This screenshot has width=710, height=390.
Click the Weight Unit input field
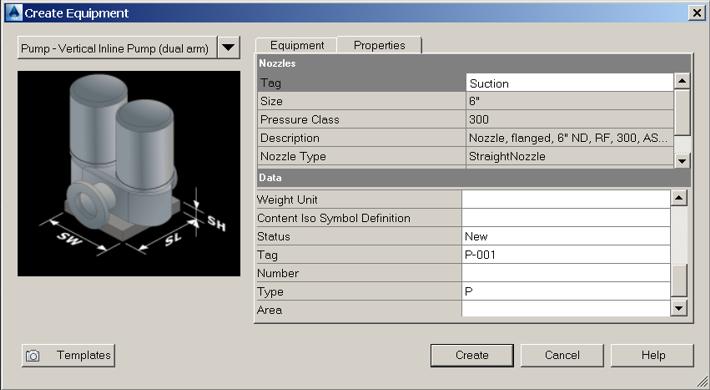click(566, 199)
